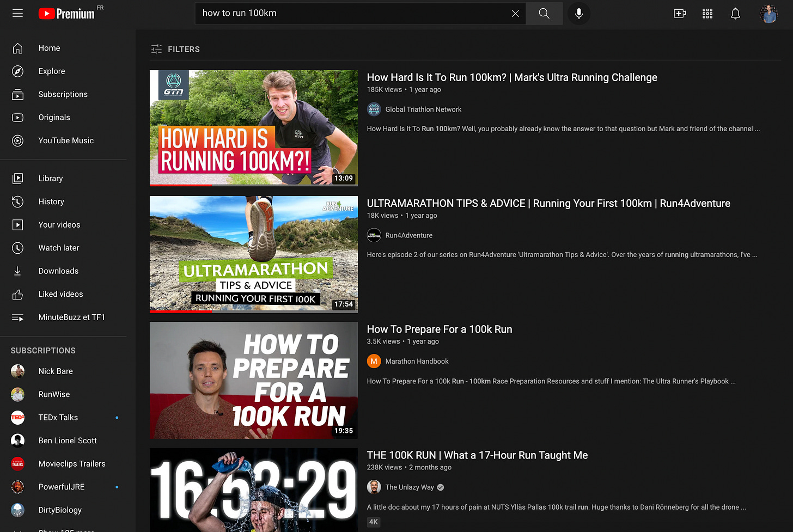Screen dimensions: 793x532
Task: Visit the Run4Adventure channel
Action: (x=408, y=235)
